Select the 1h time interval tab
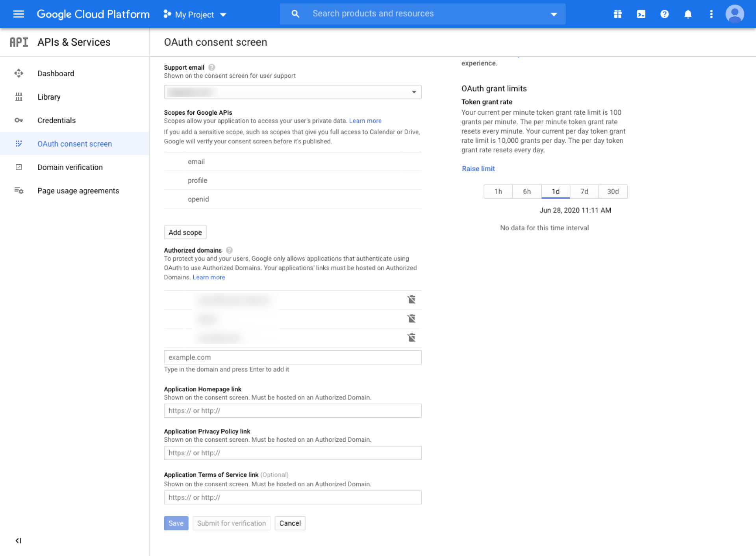756x556 pixels. [x=498, y=192]
